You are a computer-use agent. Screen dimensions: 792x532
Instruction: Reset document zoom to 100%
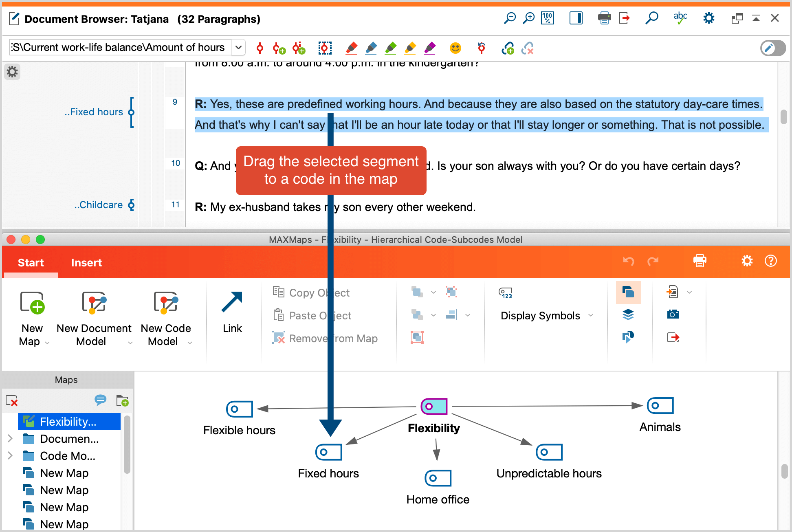[x=547, y=18]
